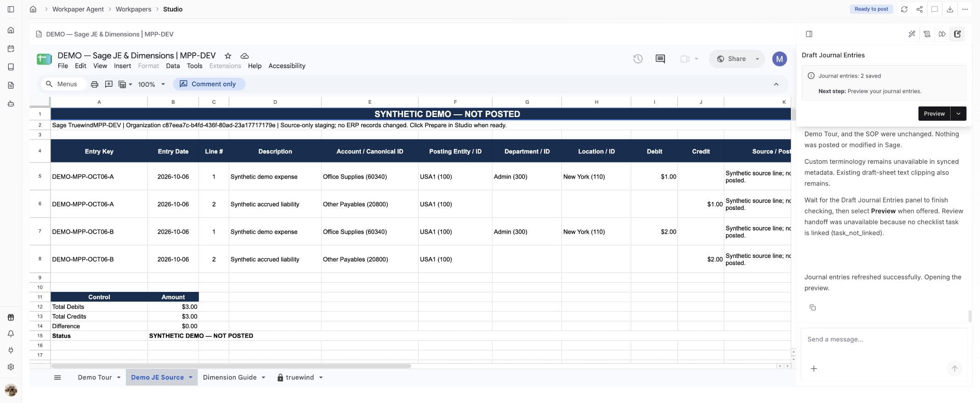Open the Workpaper Agent breadcrumb link
Viewport: 980px width, 403px height.
78,9
